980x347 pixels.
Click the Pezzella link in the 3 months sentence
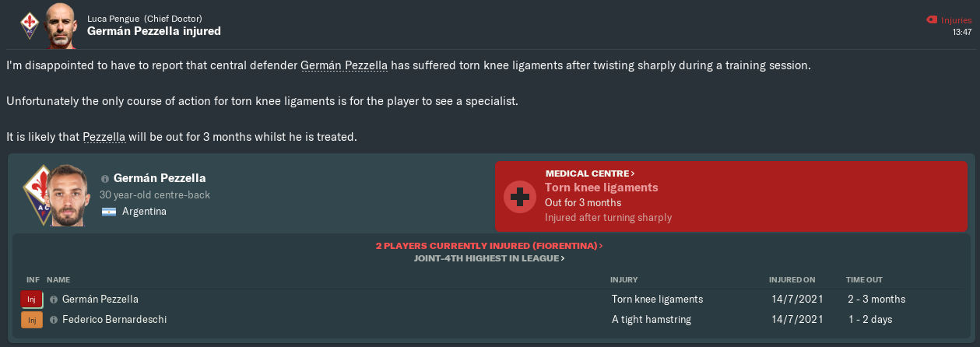(x=104, y=137)
